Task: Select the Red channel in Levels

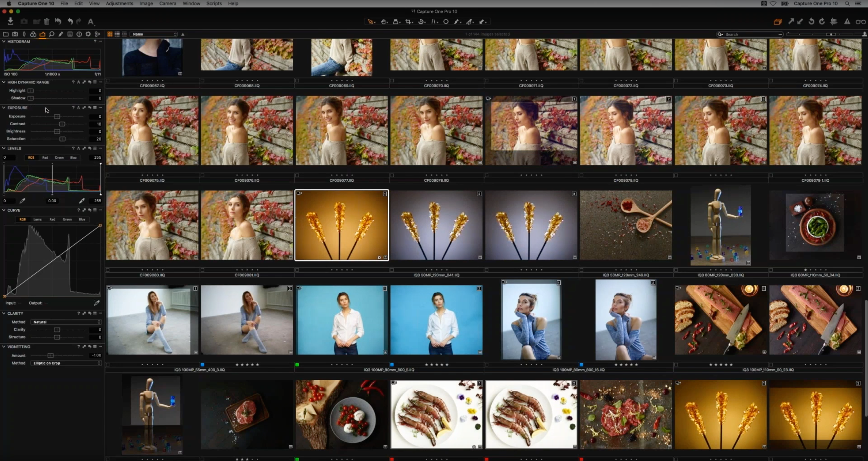Action: (x=45, y=158)
